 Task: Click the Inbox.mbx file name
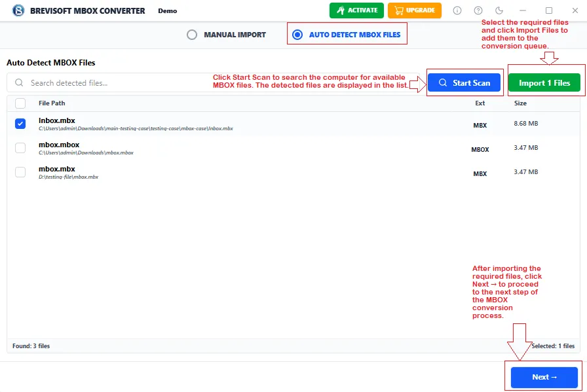tap(57, 120)
